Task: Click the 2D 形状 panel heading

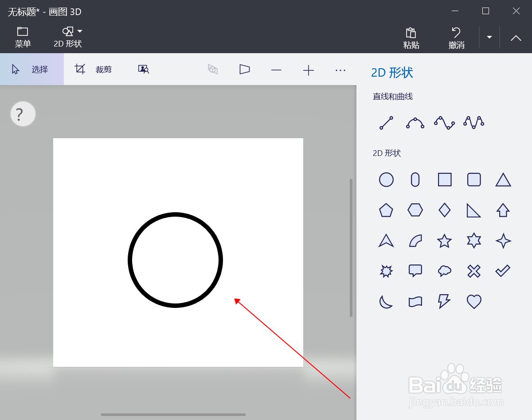Action: click(392, 73)
